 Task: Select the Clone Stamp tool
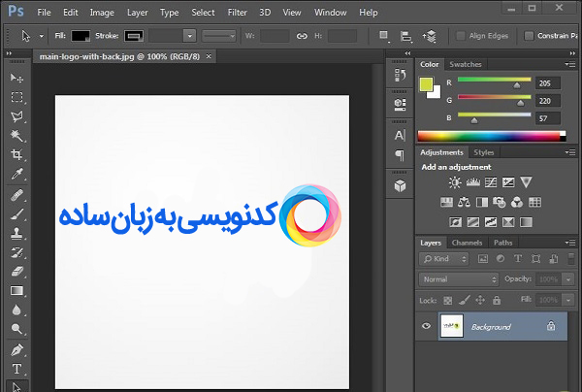pos(16,234)
